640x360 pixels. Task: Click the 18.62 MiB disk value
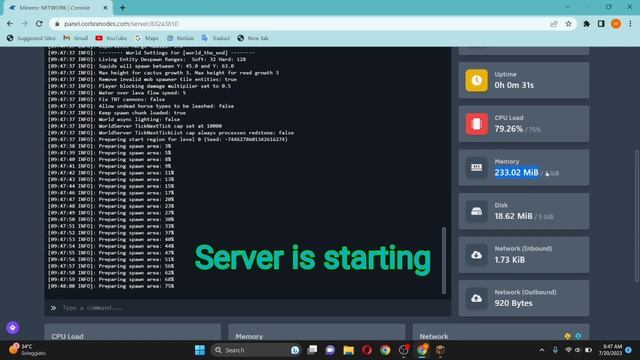[x=513, y=216]
